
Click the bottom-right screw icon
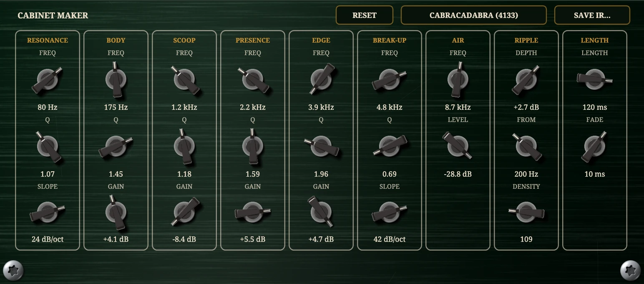(631, 271)
